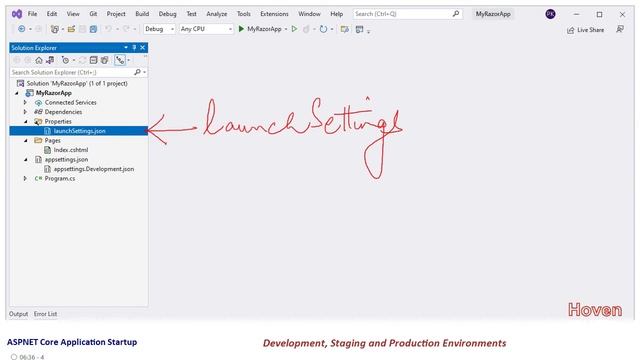640x360 pixels.
Task: Open the Debug menu
Action: (167, 14)
